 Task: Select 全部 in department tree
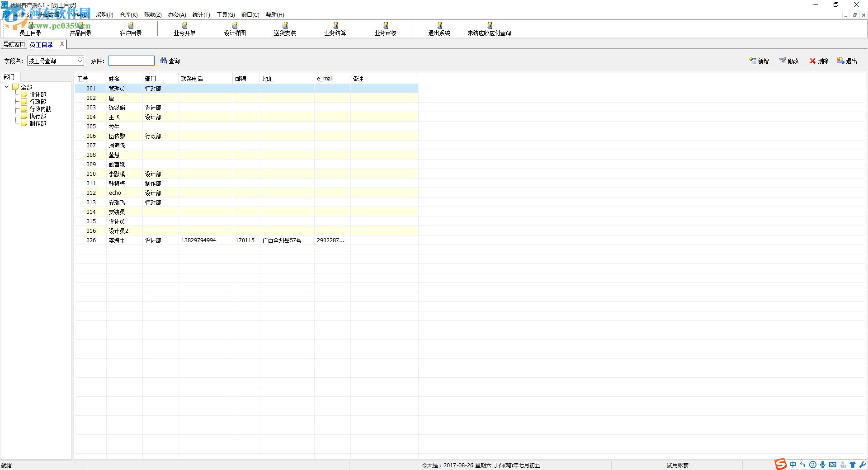26,87
